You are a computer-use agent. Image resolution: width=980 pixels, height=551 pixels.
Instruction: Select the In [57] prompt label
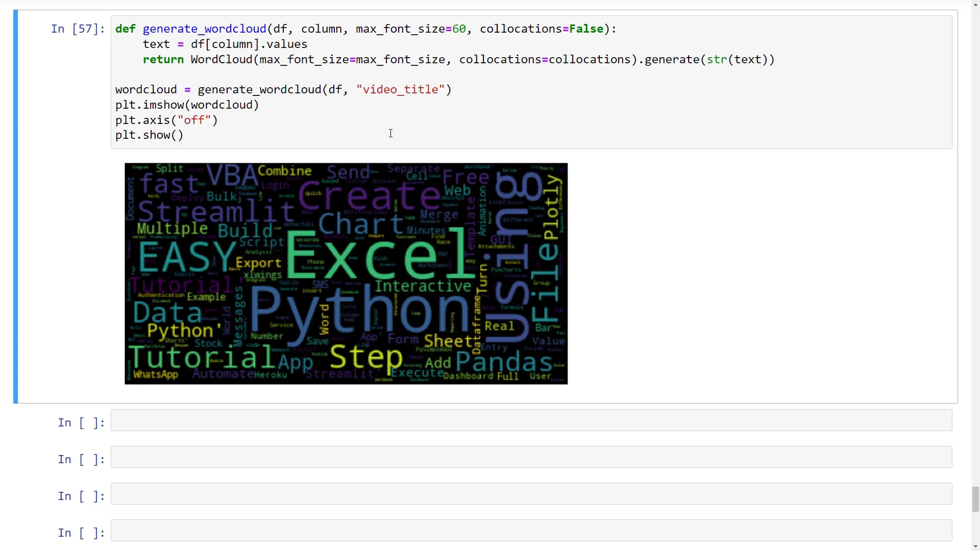77,29
